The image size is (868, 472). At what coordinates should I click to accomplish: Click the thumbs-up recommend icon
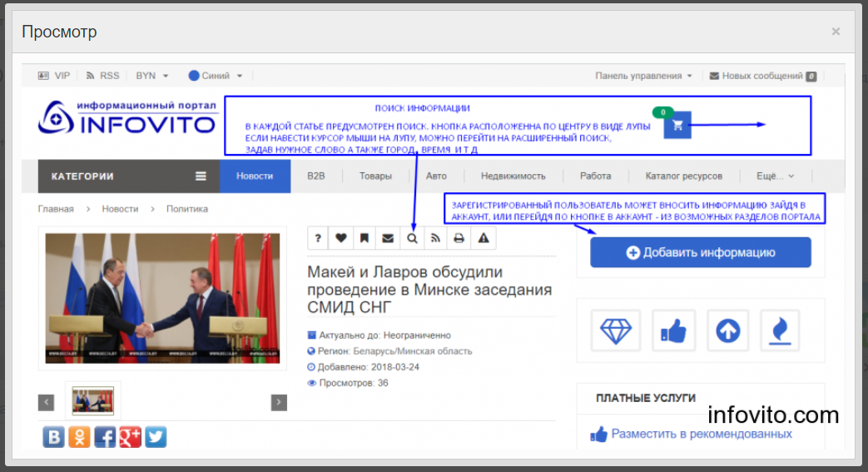pos(673,330)
